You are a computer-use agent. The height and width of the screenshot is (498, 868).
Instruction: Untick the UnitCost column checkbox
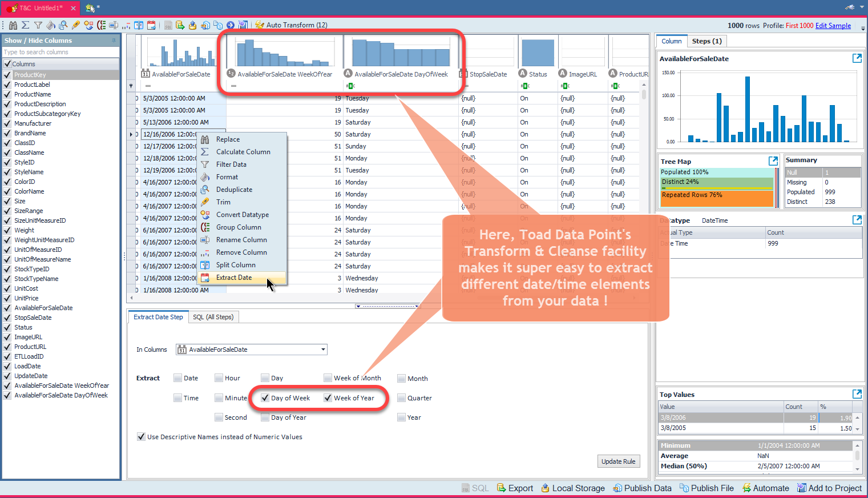[x=7, y=288]
